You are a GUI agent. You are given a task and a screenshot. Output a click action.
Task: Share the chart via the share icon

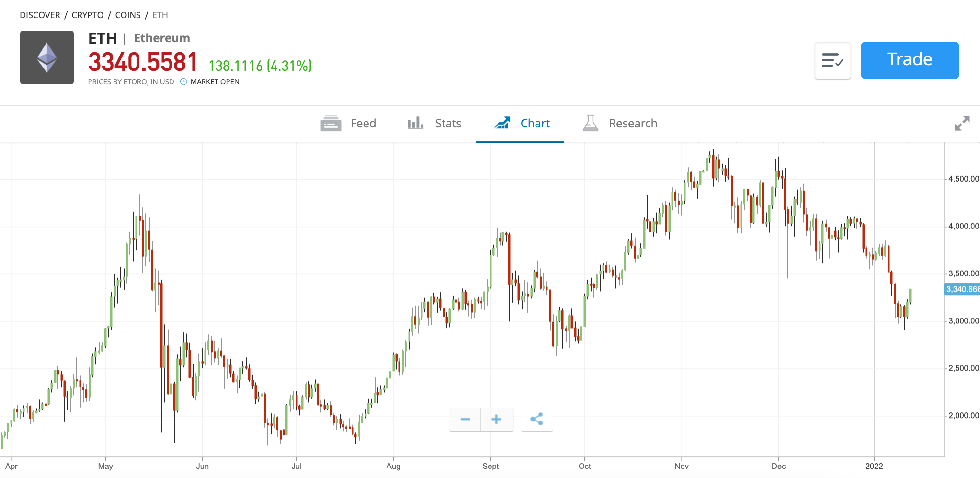(x=536, y=419)
